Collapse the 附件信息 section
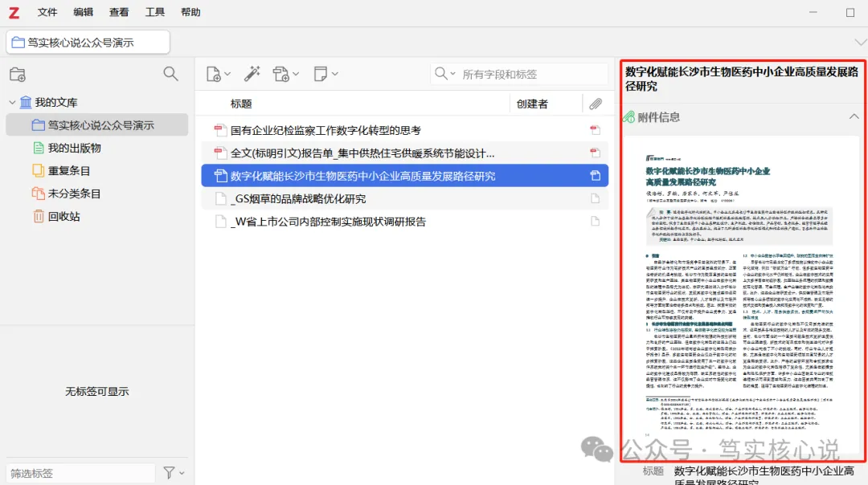This screenshot has width=868, height=485. [854, 117]
